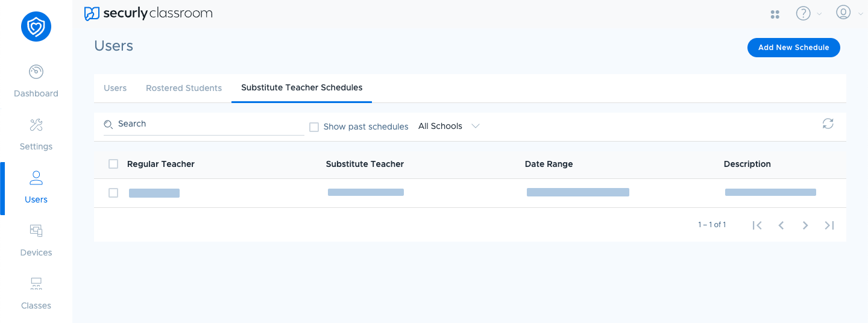Viewport: 868px width, 323px height.
Task: Open the Settings wrench icon
Action: (x=36, y=125)
